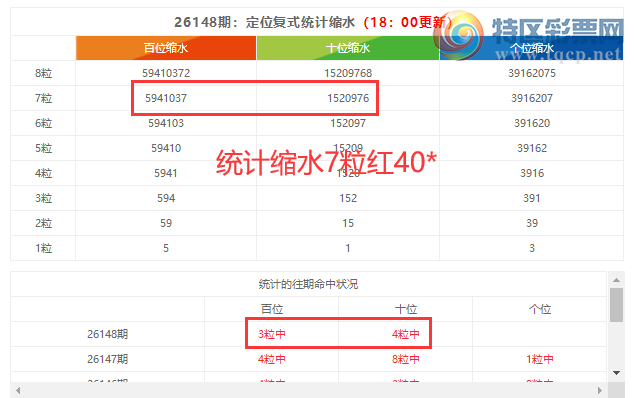Viewport: 634px width, 398px height.
Task: Click the horizontal scrollbar left arrow
Action: pyautogui.click(x=18, y=390)
